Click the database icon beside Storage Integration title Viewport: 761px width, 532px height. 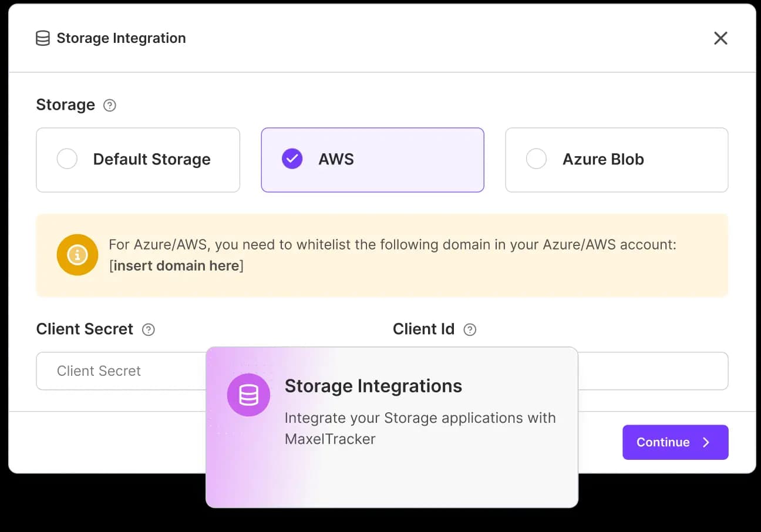(x=43, y=38)
